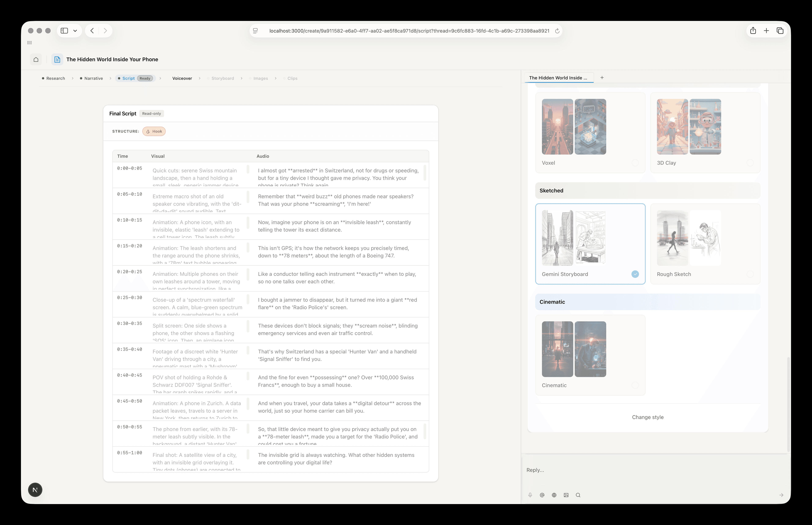Open the grid app launcher icon
This screenshot has width=812, height=525.
coord(29,42)
